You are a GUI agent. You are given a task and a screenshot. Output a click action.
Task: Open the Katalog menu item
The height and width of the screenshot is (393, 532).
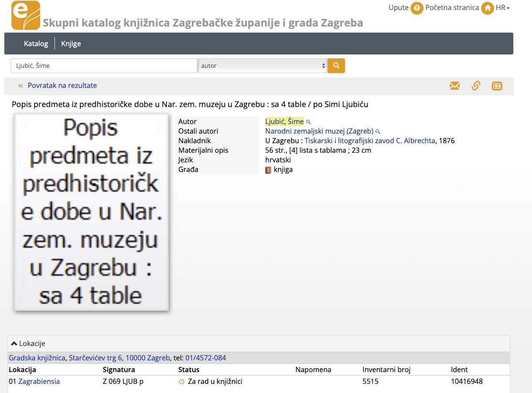click(x=36, y=44)
